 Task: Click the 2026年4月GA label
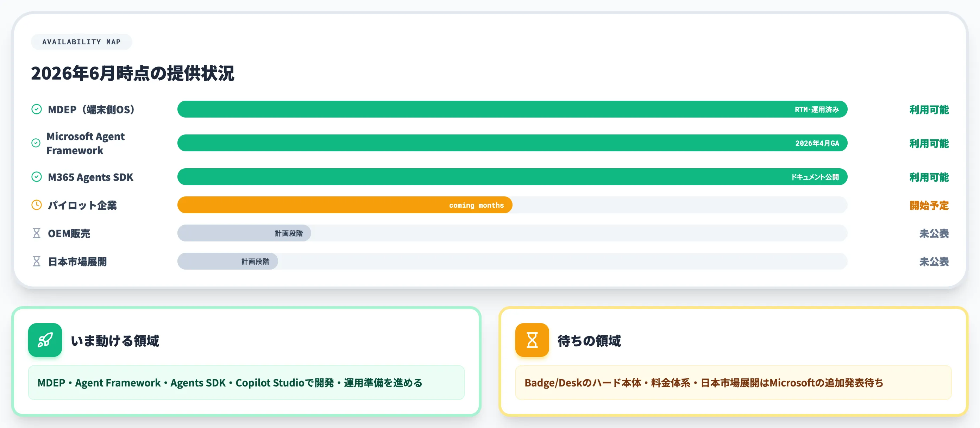[817, 143]
